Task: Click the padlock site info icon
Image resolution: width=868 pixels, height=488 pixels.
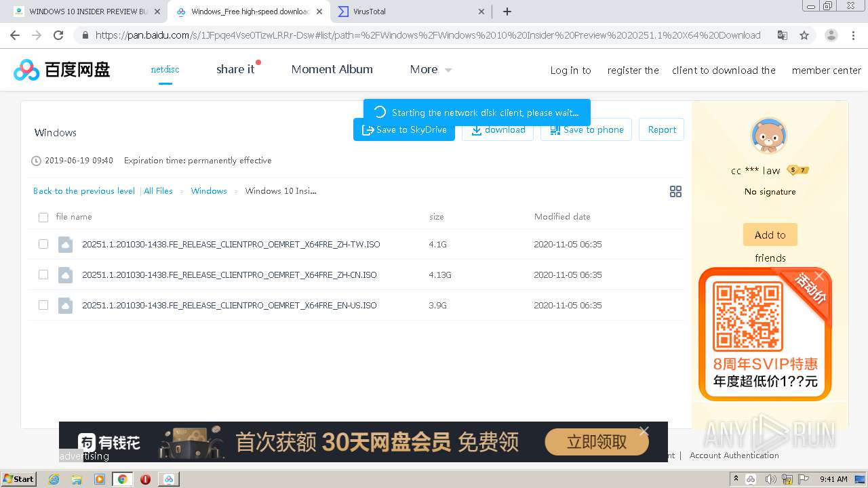Action: point(85,35)
